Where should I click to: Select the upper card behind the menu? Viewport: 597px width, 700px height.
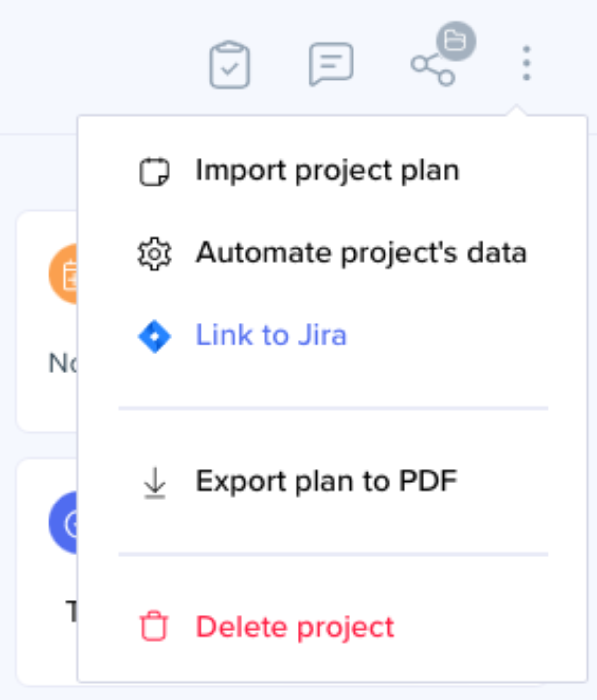(47, 321)
